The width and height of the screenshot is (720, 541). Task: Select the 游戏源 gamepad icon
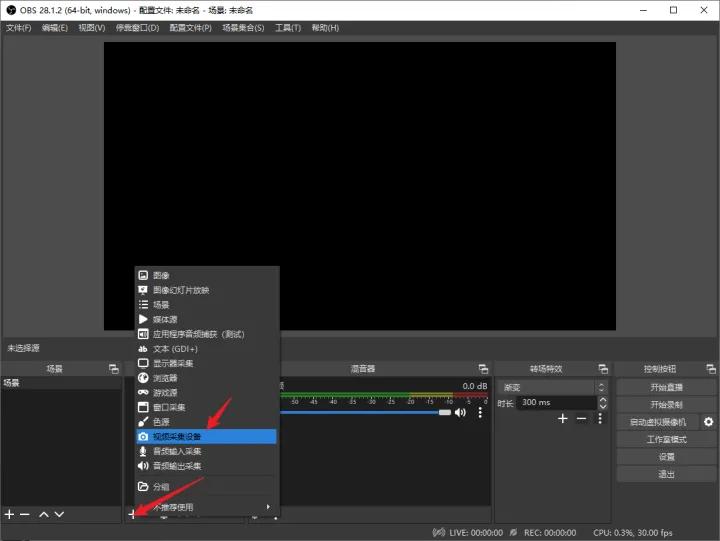143,392
